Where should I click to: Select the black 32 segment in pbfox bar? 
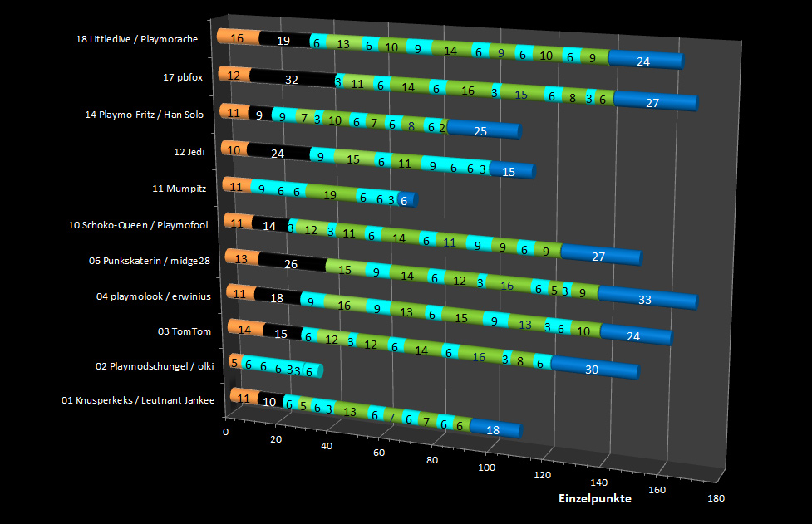pyautogui.click(x=291, y=80)
